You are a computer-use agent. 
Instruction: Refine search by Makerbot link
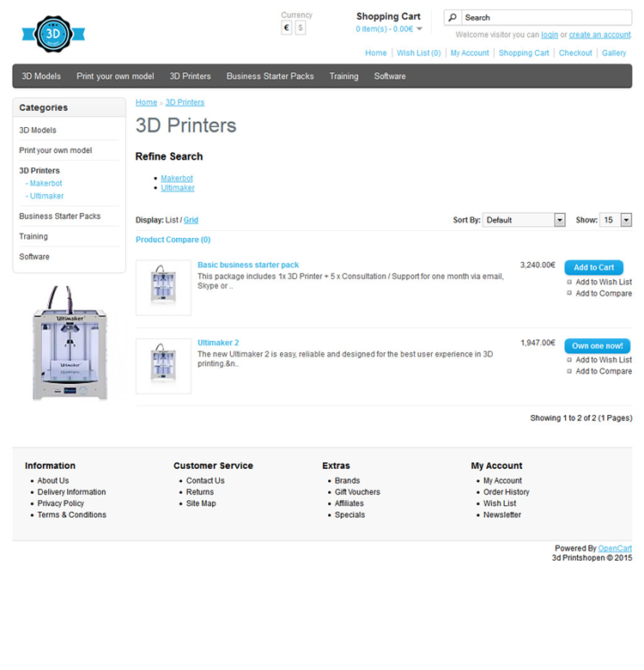(x=177, y=178)
